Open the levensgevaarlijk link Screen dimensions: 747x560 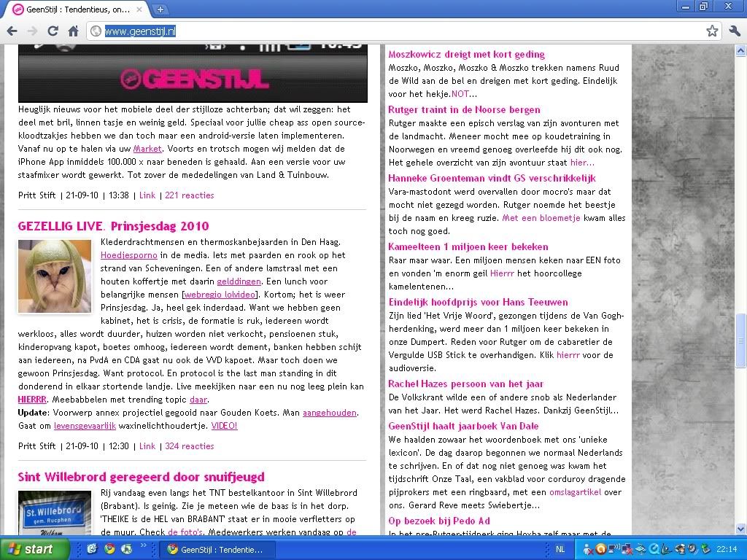(85, 426)
